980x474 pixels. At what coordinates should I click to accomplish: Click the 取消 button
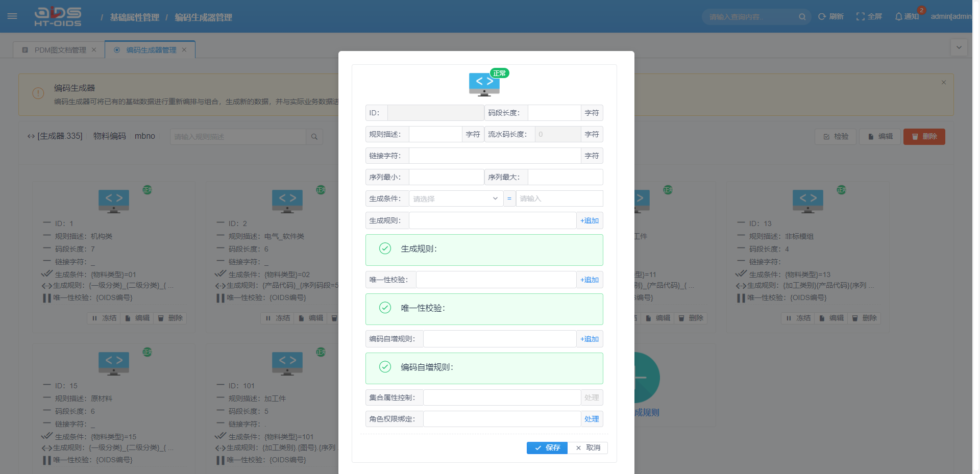pos(587,448)
